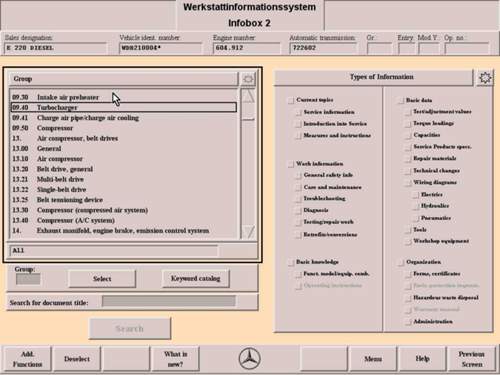The width and height of the screenshot is (500, 375).
Task: Enable the Tools checkbox
Action: [408, 230]
